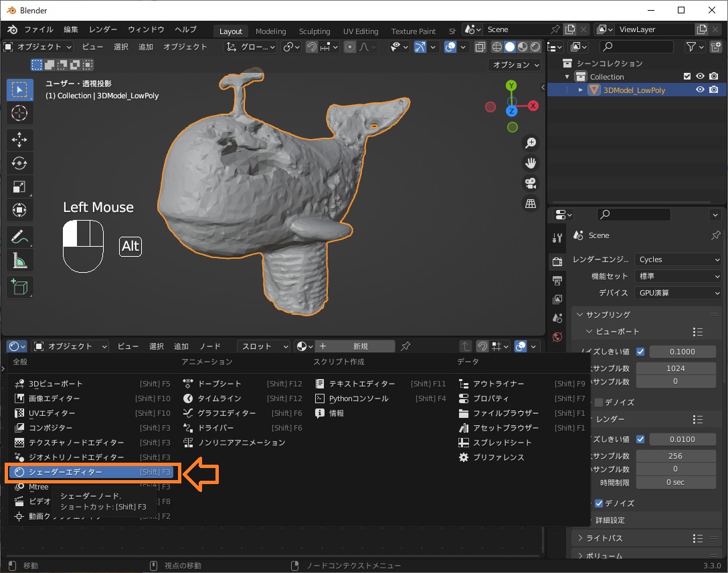The image size is (728, 573).
Task: Click the viewport zoom magnifier icon
Action: tap(530, 142)
